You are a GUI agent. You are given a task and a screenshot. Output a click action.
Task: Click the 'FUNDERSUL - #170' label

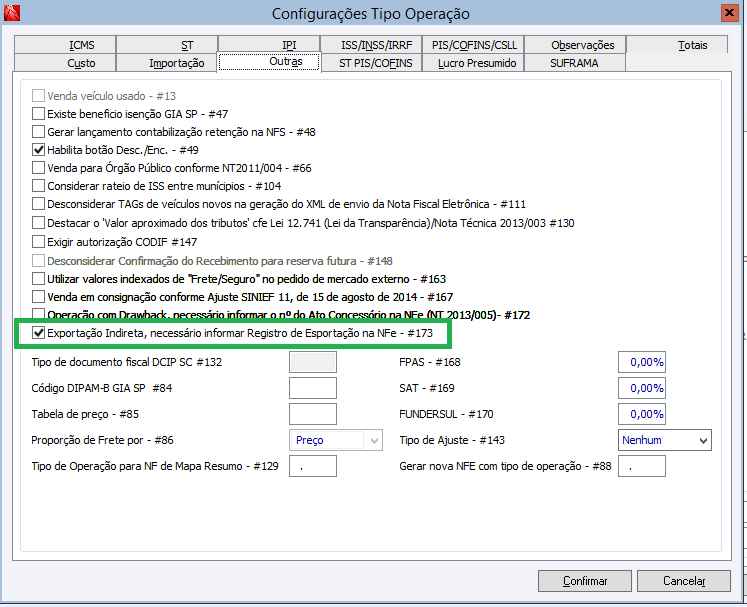tap(446, 414)
